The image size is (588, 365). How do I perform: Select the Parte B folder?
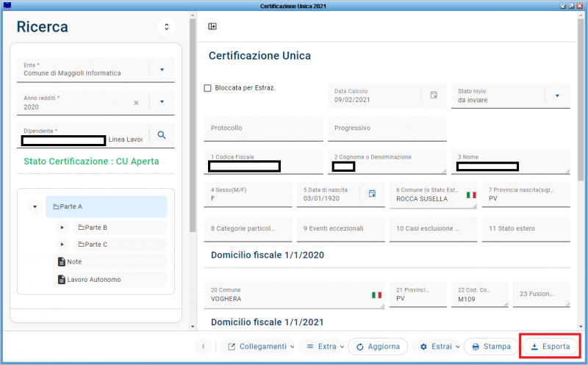tap(119, 228)
